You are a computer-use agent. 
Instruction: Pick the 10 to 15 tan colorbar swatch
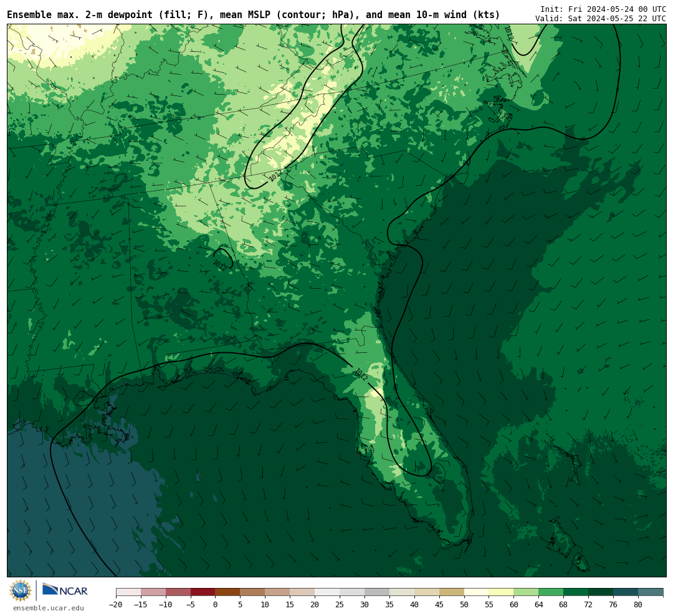coord(277,592)
